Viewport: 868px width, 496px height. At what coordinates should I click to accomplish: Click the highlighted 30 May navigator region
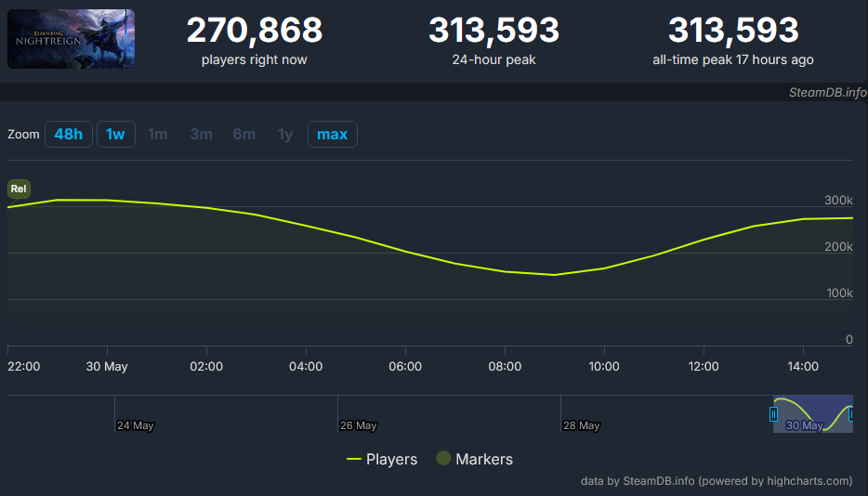click(x=812, y=414)
